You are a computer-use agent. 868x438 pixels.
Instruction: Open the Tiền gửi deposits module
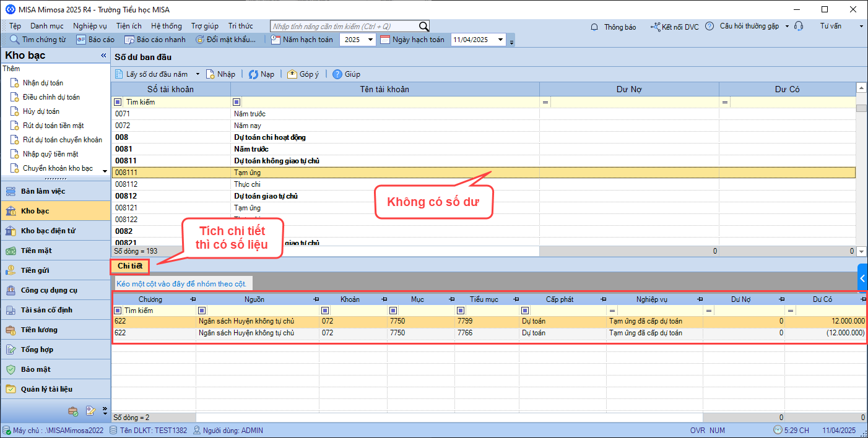[x=55, y=270]
